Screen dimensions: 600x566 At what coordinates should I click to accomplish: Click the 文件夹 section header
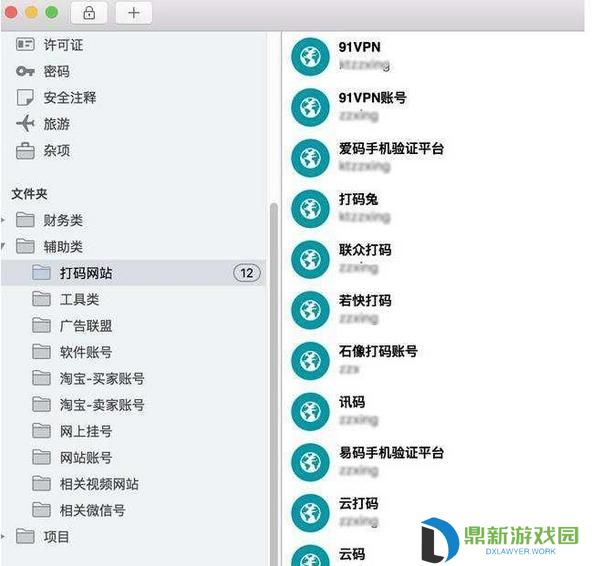click(x=29, y=194)
